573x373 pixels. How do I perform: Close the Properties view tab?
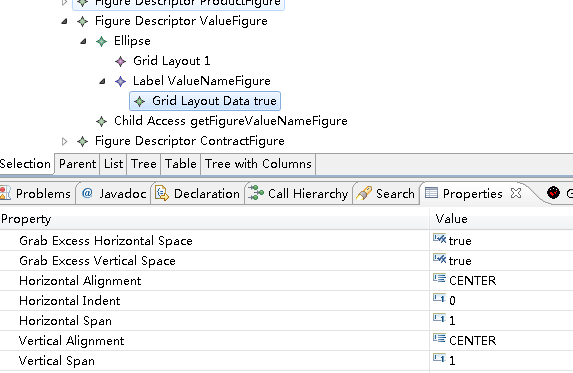point(516,193)
